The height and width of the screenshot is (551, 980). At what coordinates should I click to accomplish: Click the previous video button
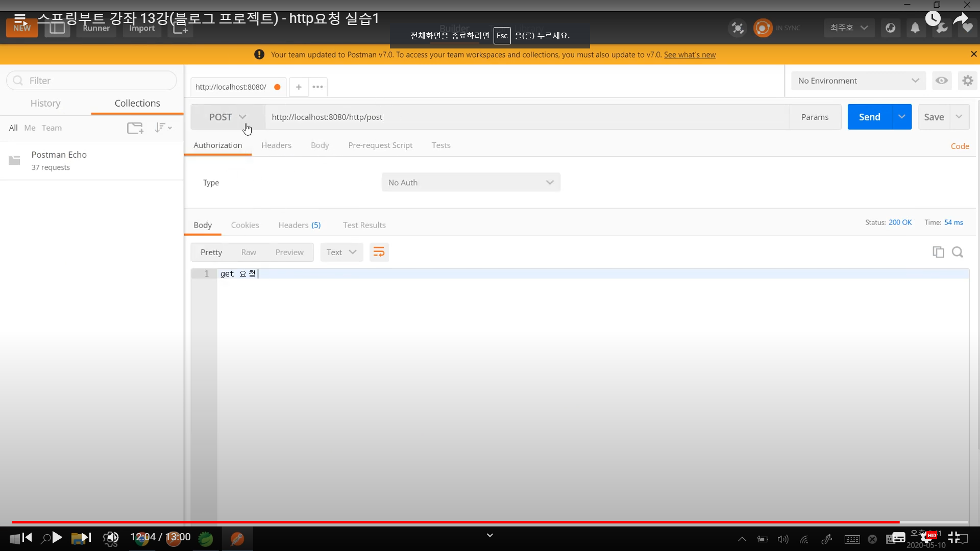[28, 537]
